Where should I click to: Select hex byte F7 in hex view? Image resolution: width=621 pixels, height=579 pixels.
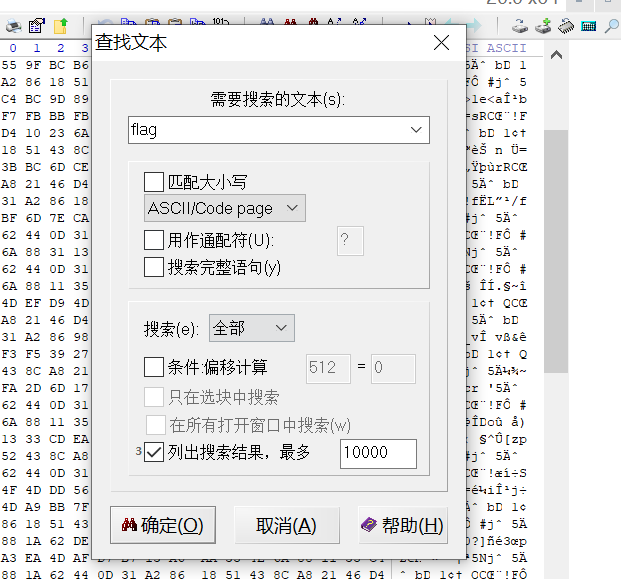click(x=9, y=116)
